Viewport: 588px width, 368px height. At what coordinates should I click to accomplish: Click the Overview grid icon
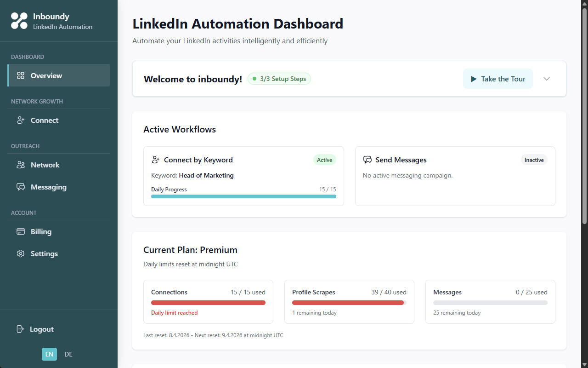click(21, 75)
